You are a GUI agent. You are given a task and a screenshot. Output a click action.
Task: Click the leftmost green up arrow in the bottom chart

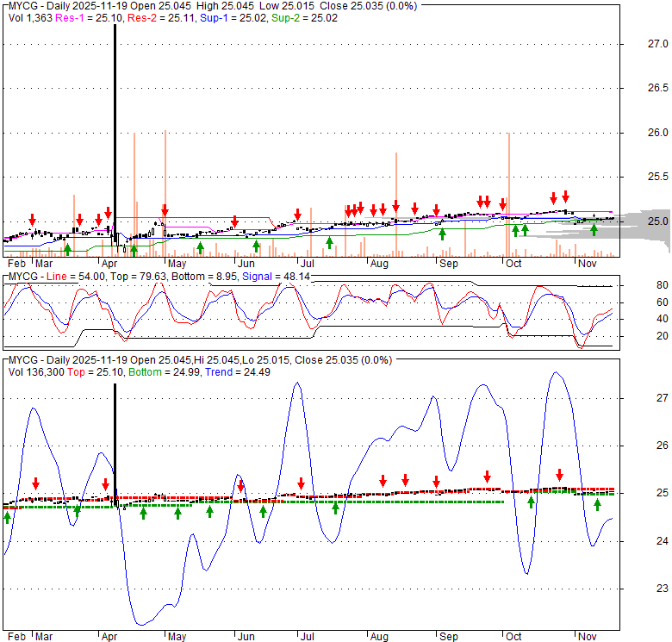pyautogui.click(x=8, y=516)
